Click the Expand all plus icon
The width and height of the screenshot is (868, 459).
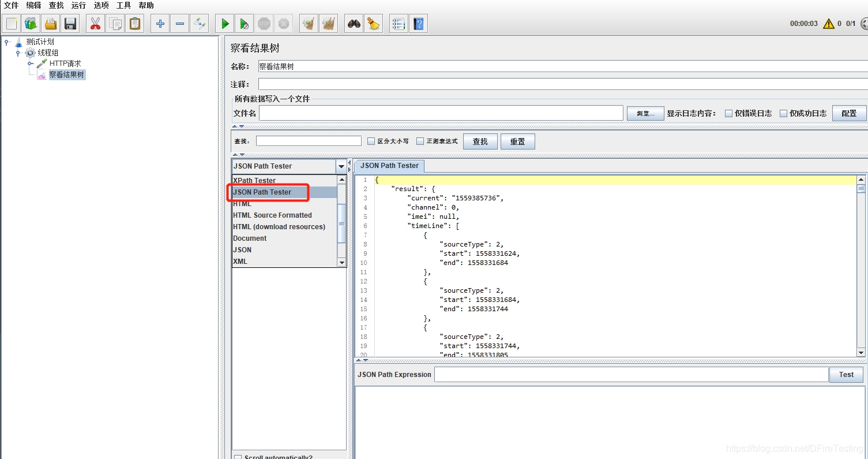(160, 24)
